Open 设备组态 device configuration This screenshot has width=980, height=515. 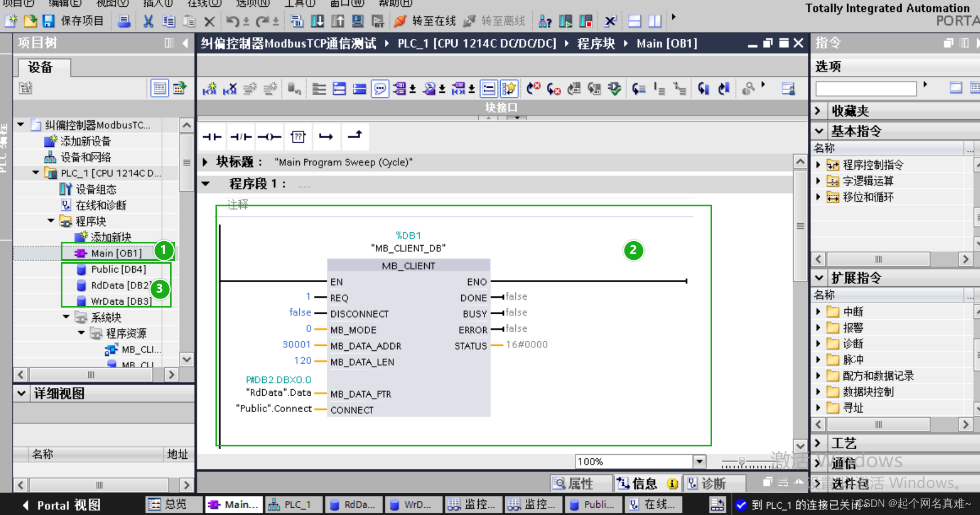point(96,189)
